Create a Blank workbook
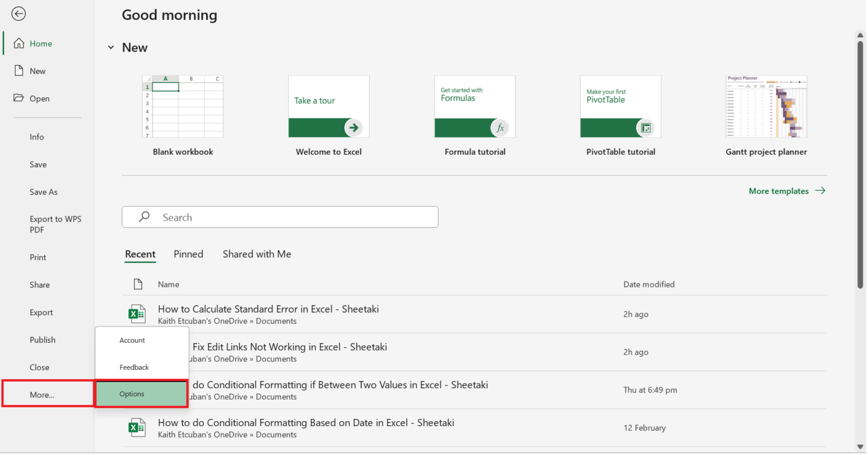 183,106
